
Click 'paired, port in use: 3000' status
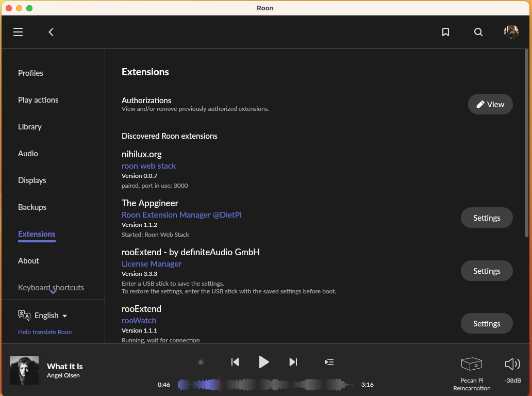155,186
